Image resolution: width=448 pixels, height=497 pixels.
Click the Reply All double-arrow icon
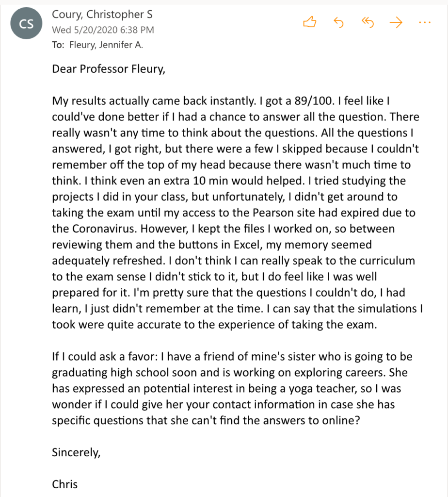368,22
